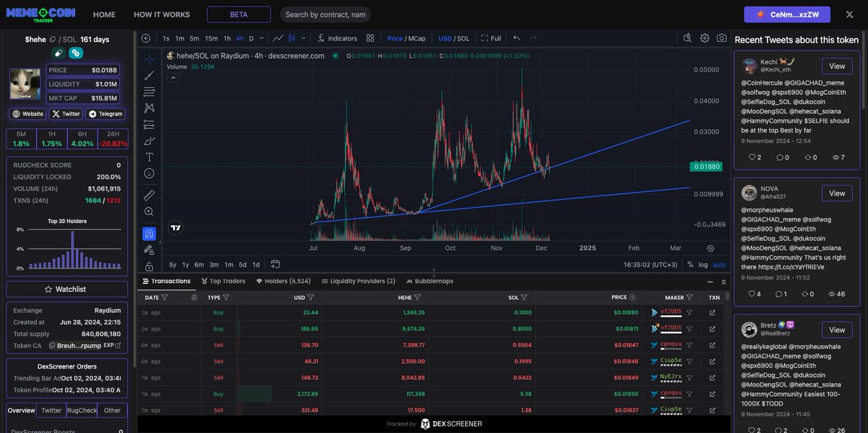This screenshot has height=433, width=868.
Task: Open the Fibonacci retracement tool
Action: tap(149, 91)
